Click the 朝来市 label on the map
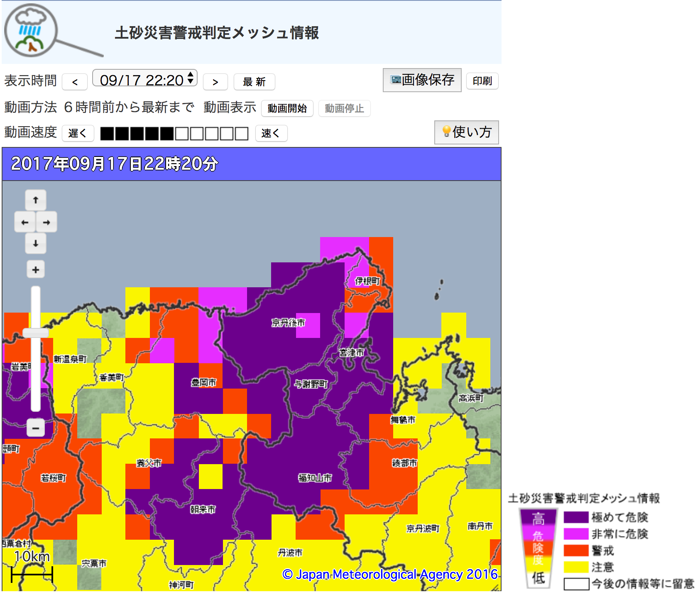 click(x=203, y=509)
